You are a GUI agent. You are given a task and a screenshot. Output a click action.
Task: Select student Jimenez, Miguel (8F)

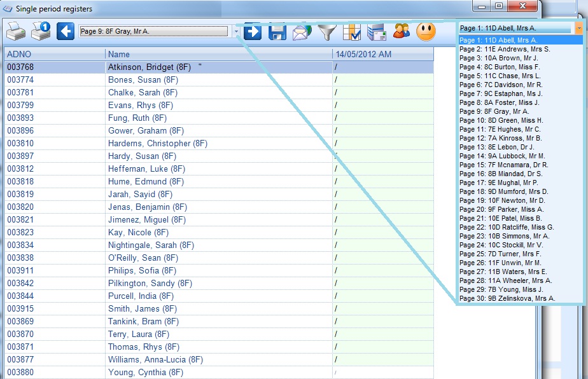pyautogui.click(x=219, y=219)
